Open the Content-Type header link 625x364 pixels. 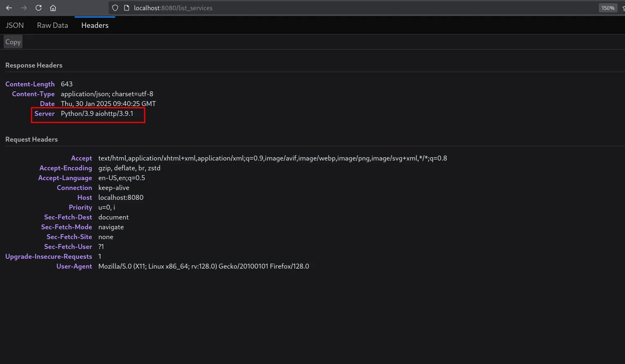33,94
